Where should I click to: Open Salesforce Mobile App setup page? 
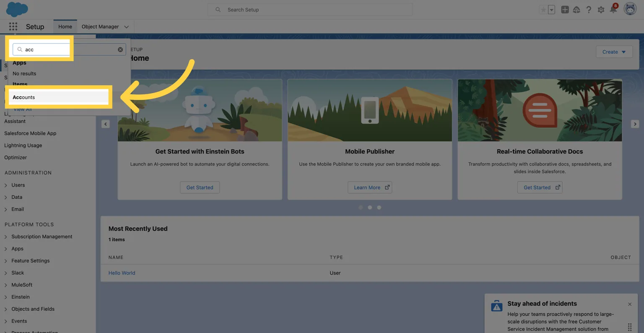(x=30, y=133)
